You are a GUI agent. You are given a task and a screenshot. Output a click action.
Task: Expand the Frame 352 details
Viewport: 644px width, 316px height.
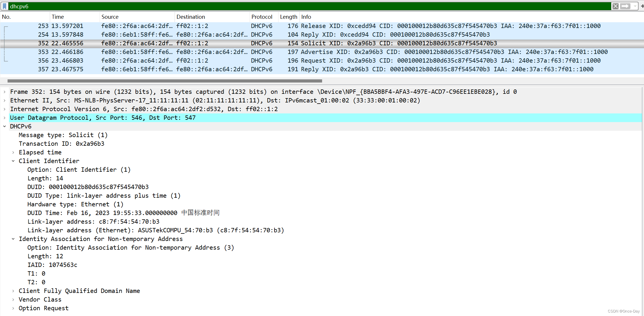[5, 92]
